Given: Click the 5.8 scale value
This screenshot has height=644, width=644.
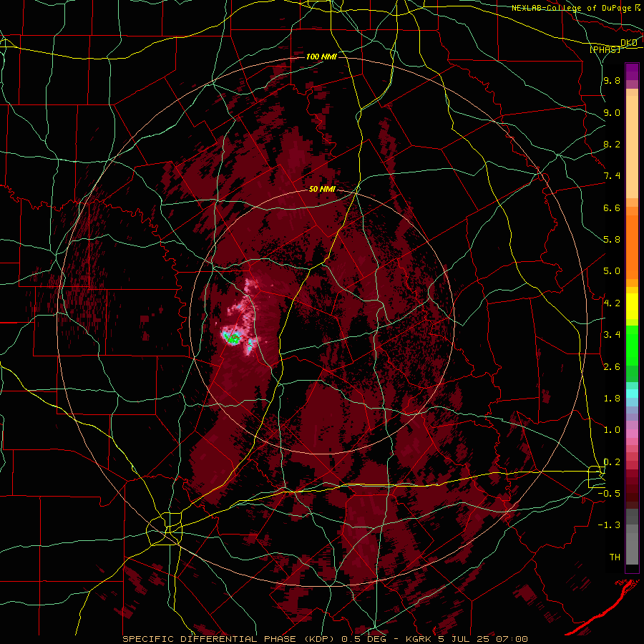Looking at the screenshot, I should pyautogui.click(x=612, y=240).
